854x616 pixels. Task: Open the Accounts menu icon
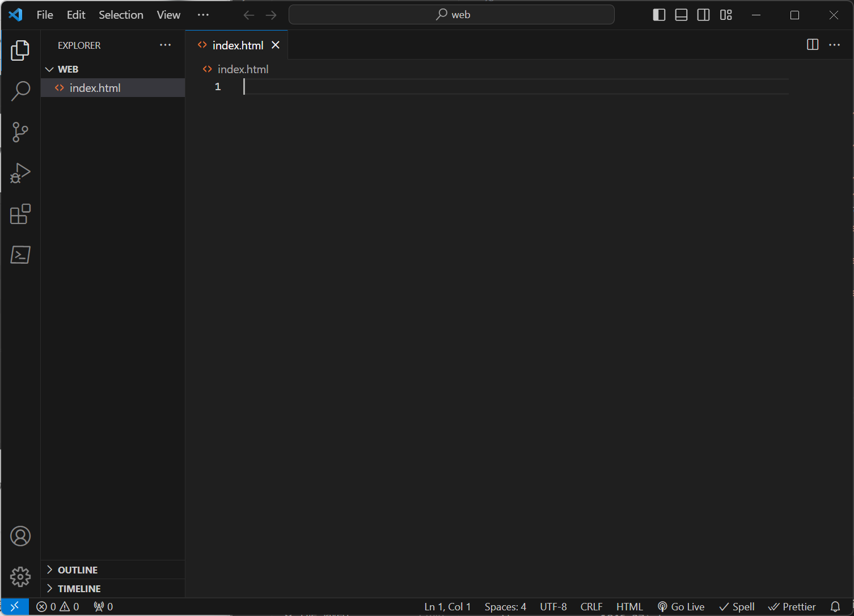(x=20, y=536)
